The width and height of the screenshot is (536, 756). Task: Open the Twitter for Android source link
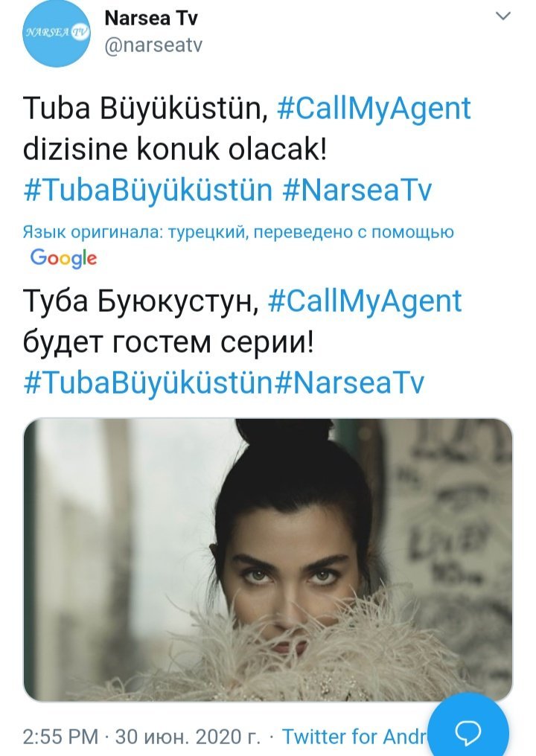pos(354,737)
